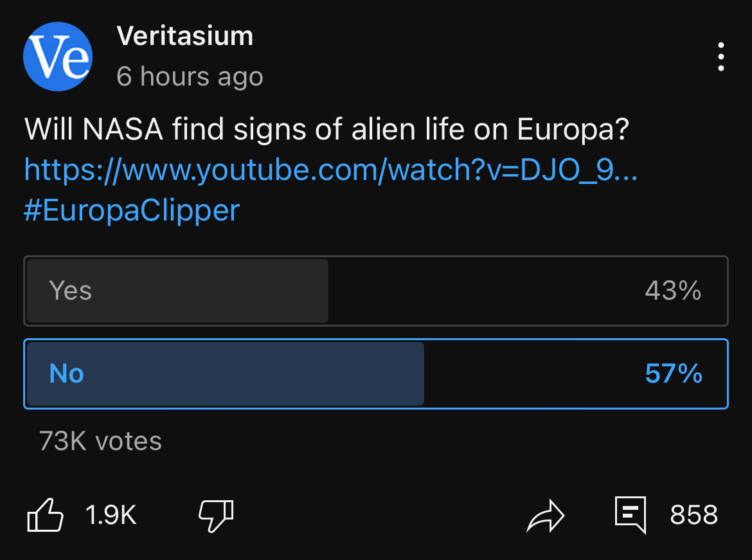Open the three-dot post options menu
752x560 pixels.
click(721, 57)
